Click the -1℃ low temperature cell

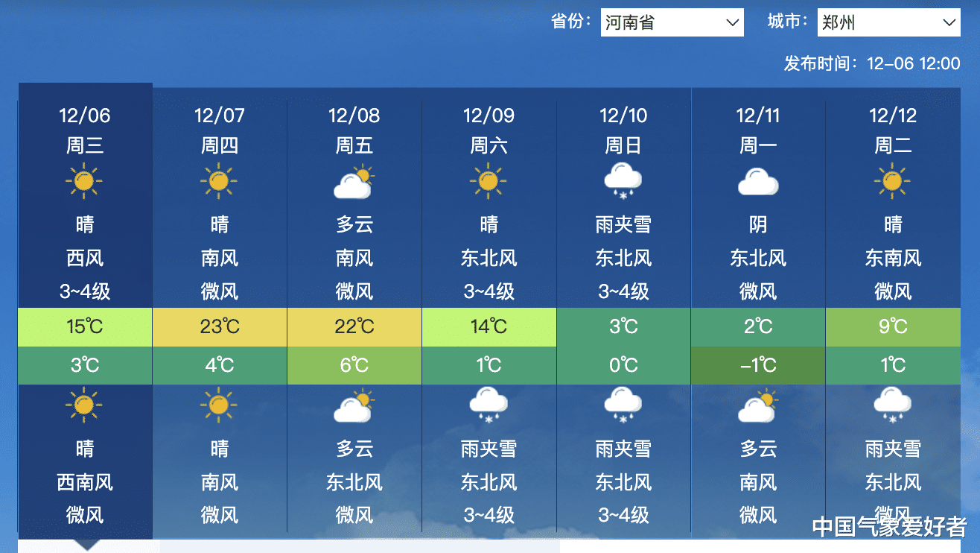(x=758, y=365)
